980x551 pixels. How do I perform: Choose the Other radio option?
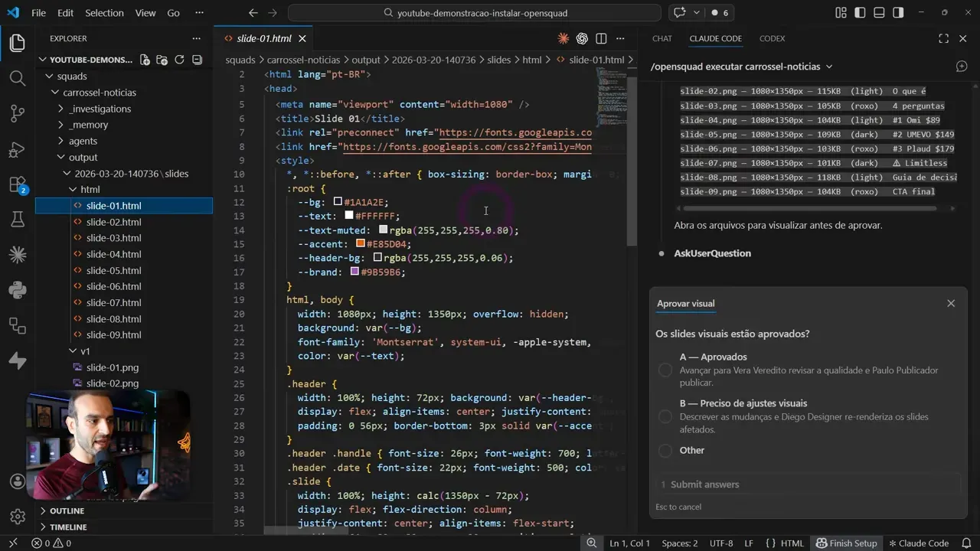point(665,451)
